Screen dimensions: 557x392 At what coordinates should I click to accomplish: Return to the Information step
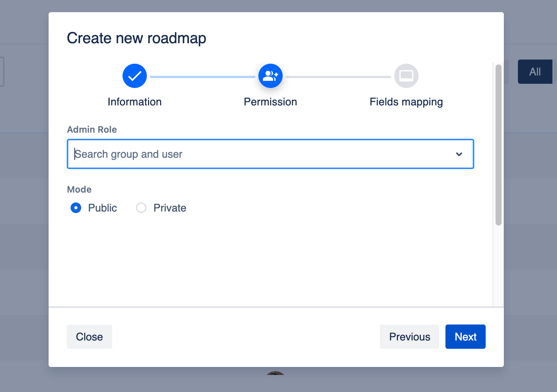pos(135,102)
